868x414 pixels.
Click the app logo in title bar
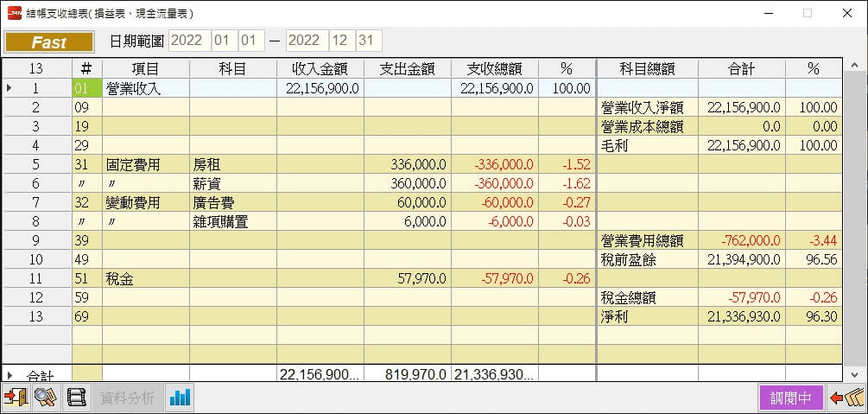point(14,13)
